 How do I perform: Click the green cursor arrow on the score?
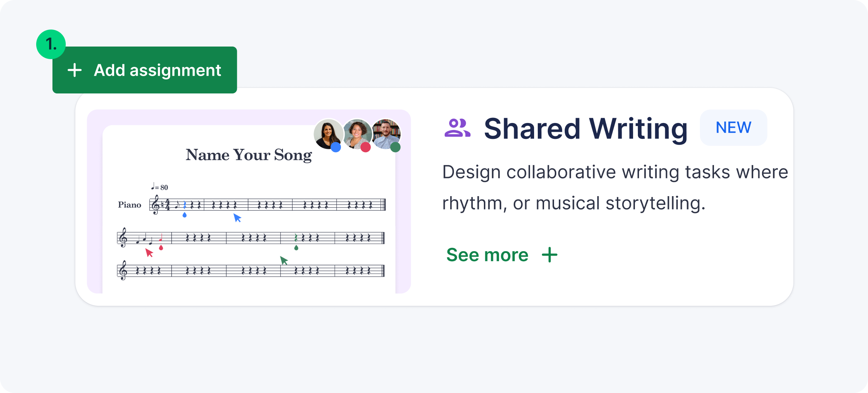(284, 260)
